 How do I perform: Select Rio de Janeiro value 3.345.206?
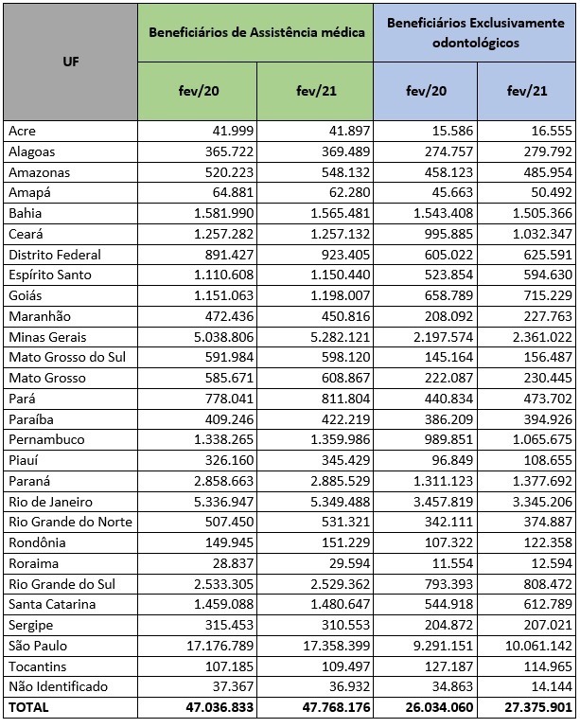(537, 501)
